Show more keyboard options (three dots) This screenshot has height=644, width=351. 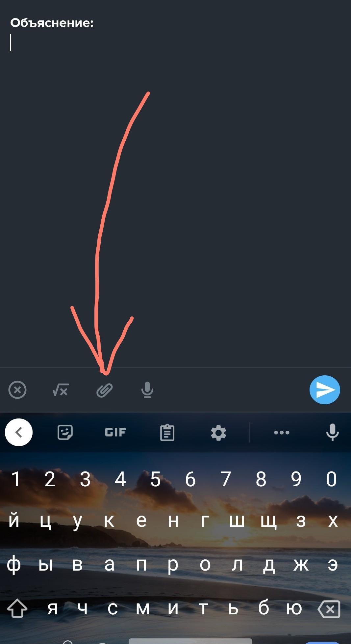282,433
